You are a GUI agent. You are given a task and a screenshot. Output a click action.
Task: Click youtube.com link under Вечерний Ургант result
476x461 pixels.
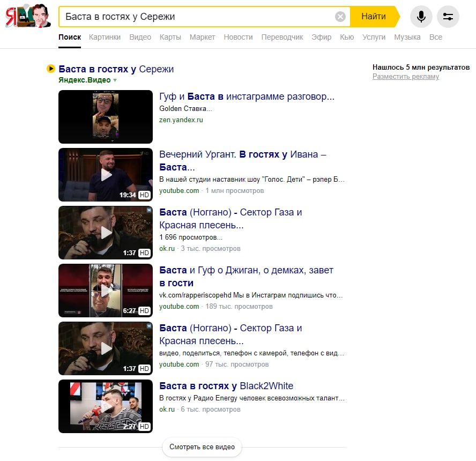click(x=179, y=191)
